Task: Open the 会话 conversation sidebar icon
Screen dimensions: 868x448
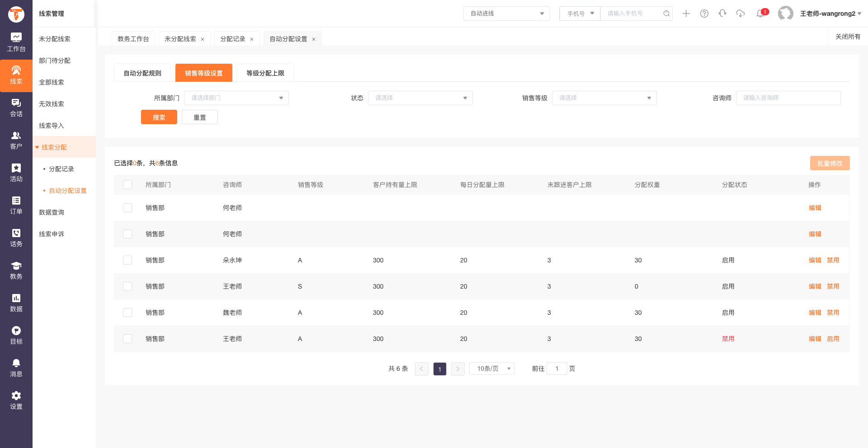Action: click(x=16, y=108)
